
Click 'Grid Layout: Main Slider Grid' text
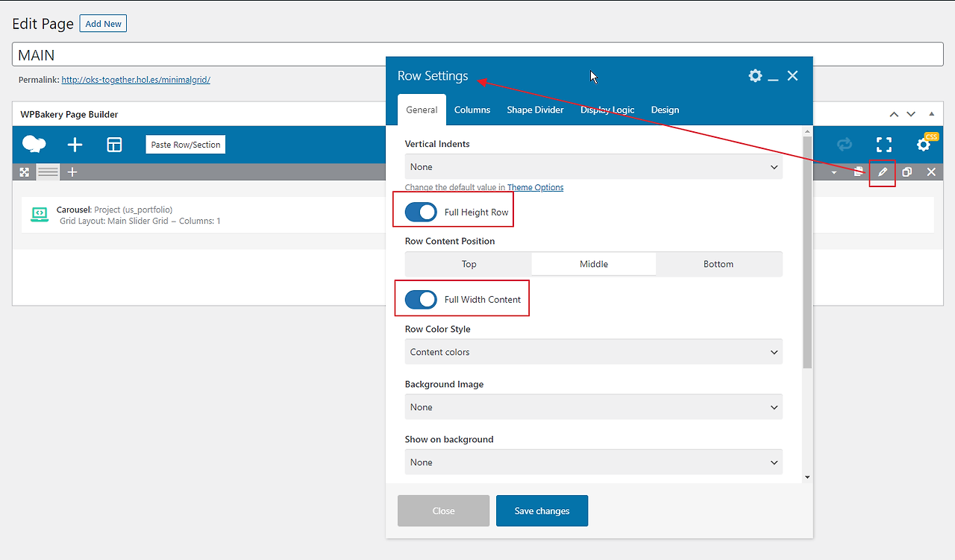(x=114, y=221)
